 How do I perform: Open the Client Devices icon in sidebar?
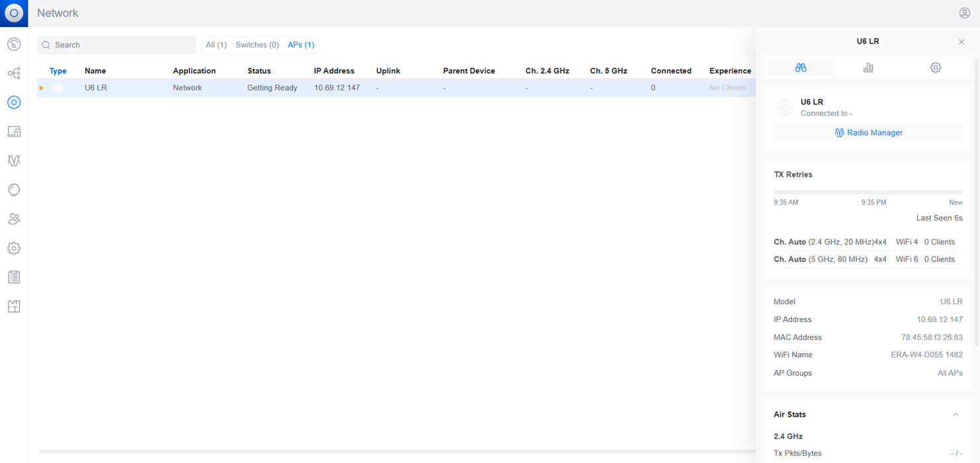point(14,132)
